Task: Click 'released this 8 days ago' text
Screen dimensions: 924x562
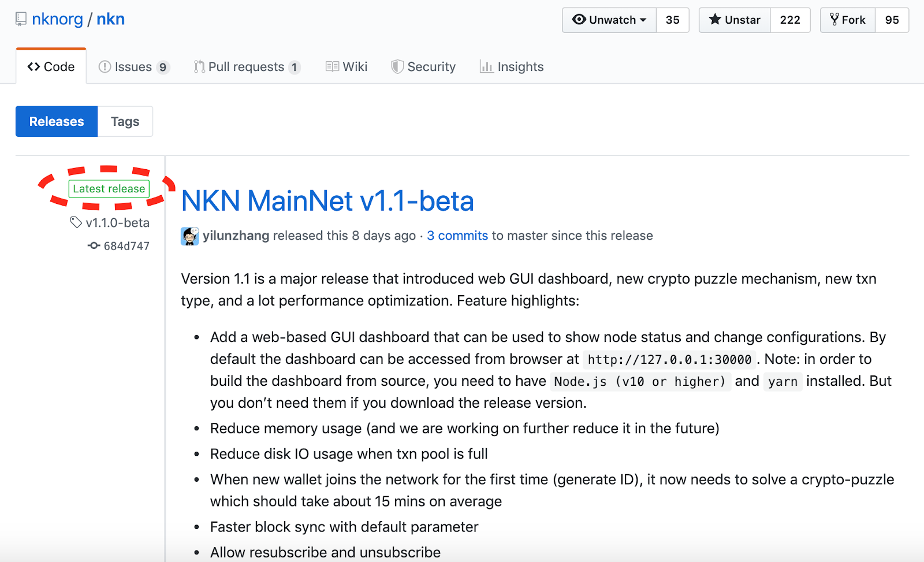Action: click(344, 236)
